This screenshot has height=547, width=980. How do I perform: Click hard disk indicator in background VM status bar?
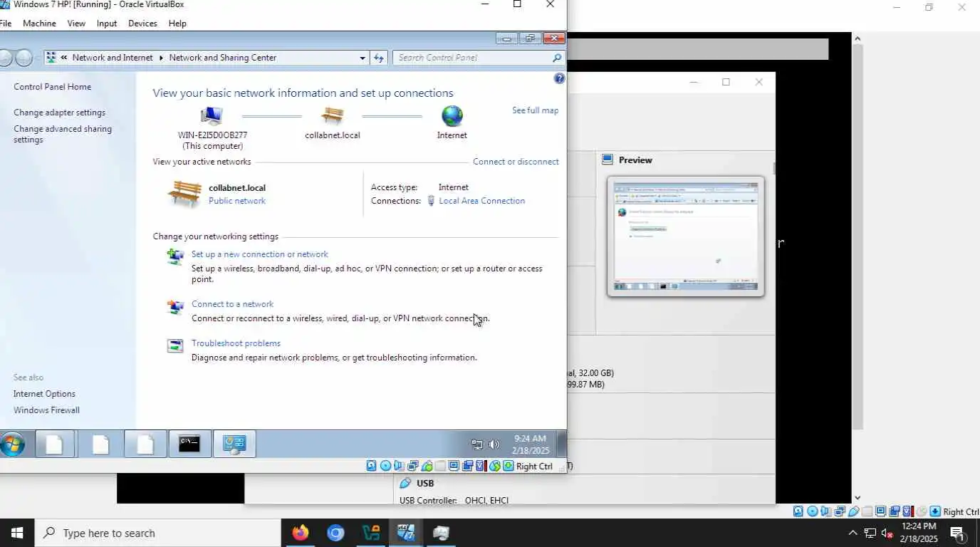click(798, 511)
